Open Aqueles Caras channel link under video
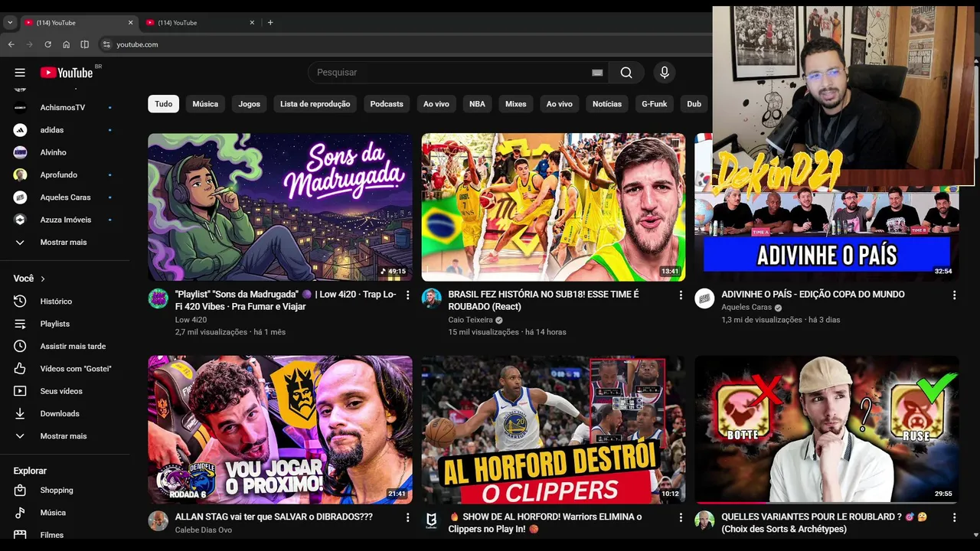The height and width of the screenshot is (551, 980). tap(746, 307)
